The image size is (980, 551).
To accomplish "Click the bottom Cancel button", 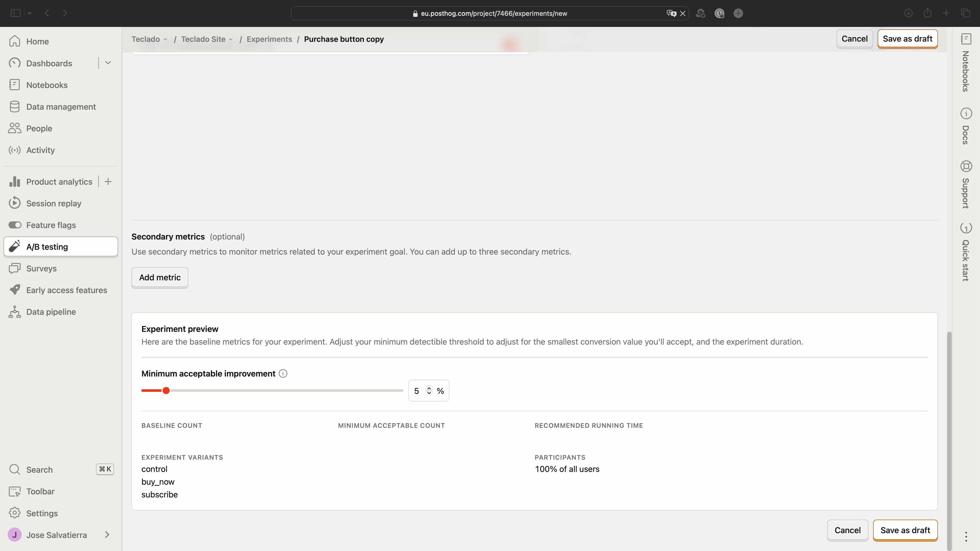I will [847, 530].
